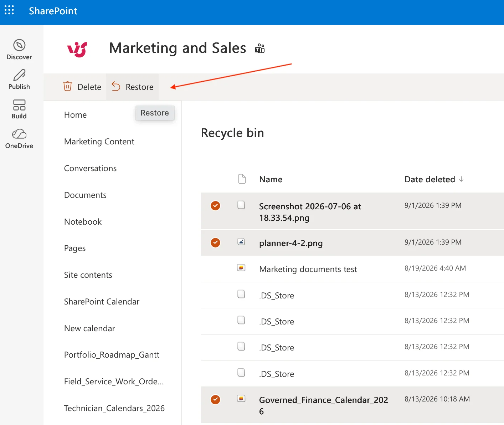This screenshot has width=504, height=425.
Task: Select Screenshot 2026-07-06 at 18.33.54.png name
Action: click(310, 212)
